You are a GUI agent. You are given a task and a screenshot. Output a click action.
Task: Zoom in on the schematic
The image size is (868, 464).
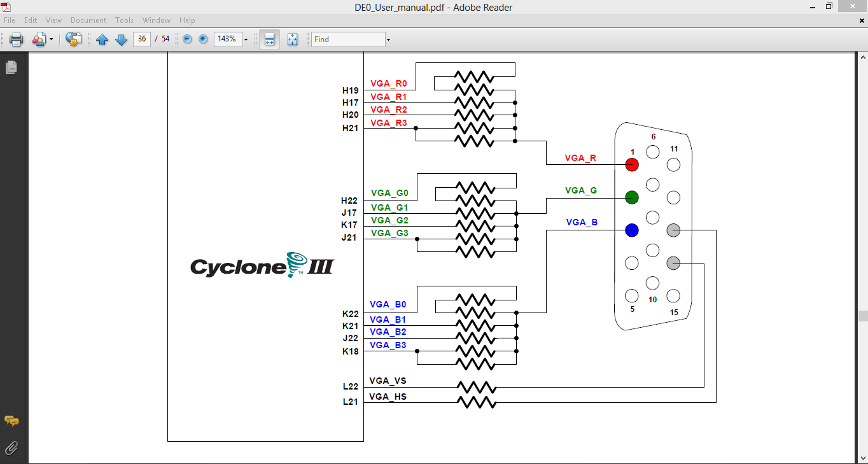(202, 39)
